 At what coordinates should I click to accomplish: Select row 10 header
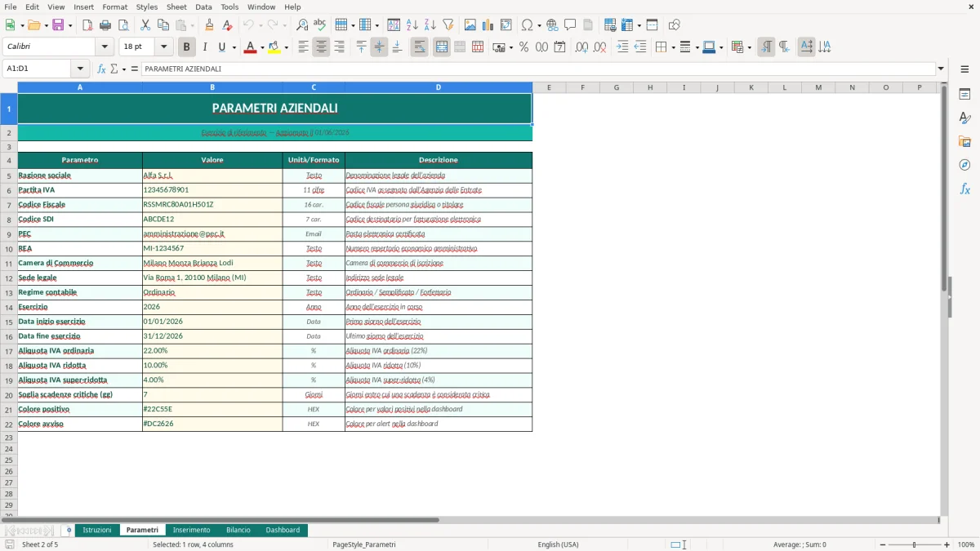pyautogui.click(x=8, y=248)
